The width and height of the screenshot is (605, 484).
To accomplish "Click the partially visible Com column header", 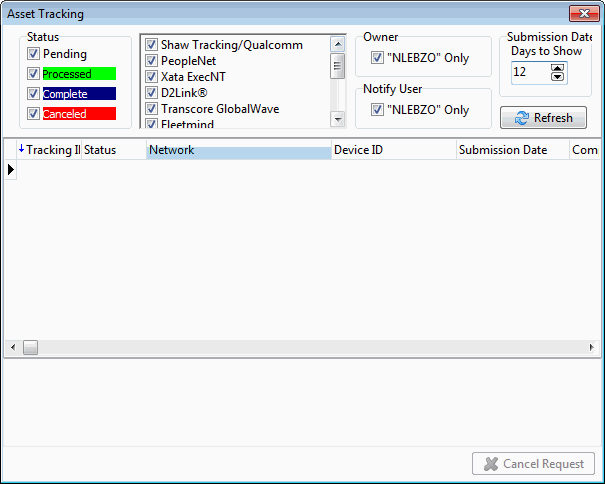I will coord(585,150).
